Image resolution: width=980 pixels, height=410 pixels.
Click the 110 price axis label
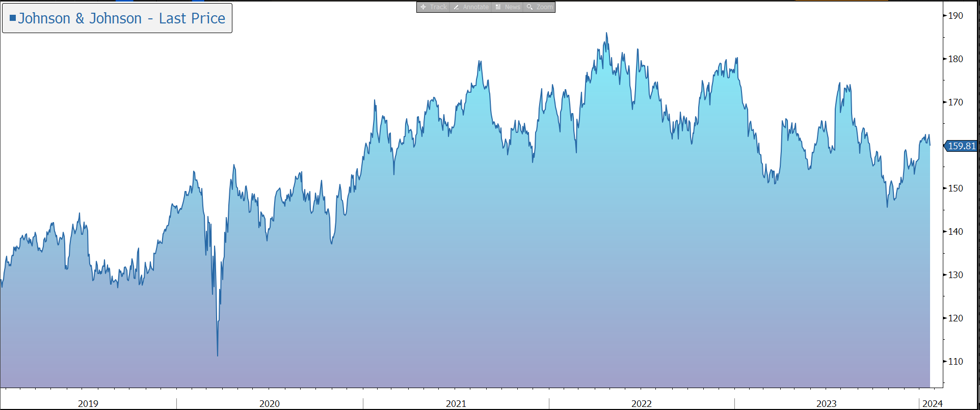point(956,362)
